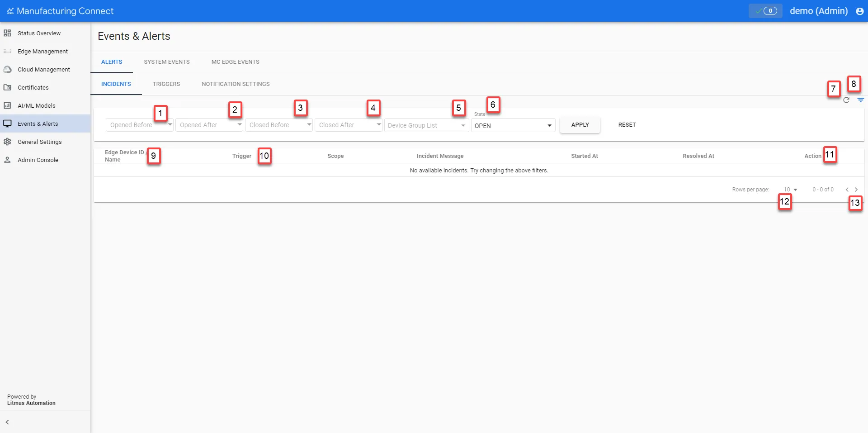The image size is (868, 433).
Task: Click the General Settings gear icon
Action: pyautogui.click(x=7, y=142)
